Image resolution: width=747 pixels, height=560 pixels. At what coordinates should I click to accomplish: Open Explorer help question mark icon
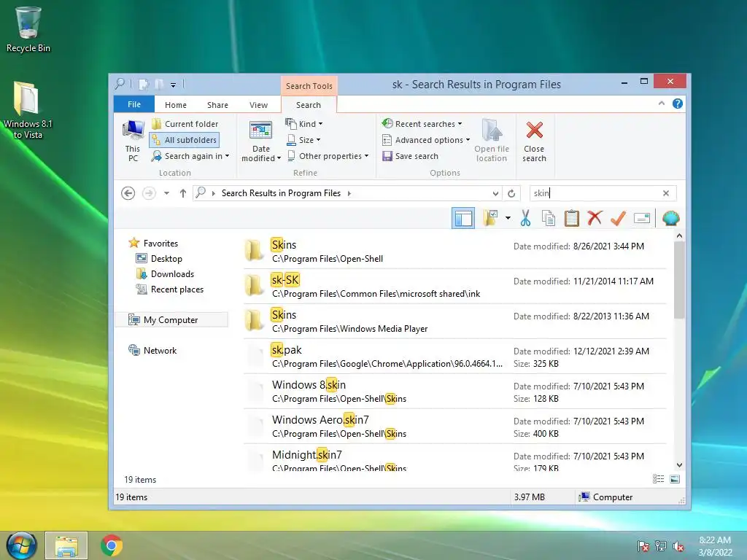click(x=678, y=104)
